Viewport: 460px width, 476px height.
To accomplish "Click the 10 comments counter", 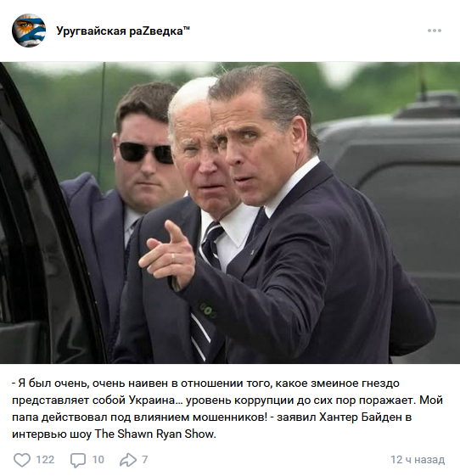I will tap(98, 460).
